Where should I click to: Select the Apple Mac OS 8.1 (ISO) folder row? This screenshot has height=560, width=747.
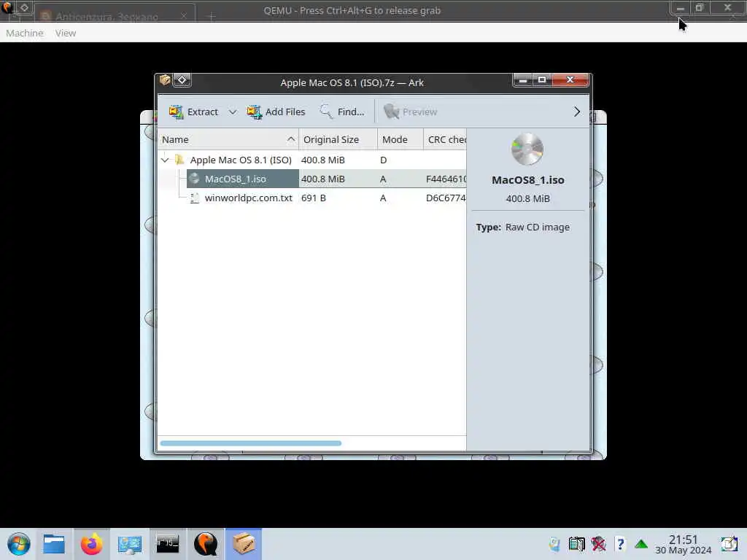click(x=312, y=160)
